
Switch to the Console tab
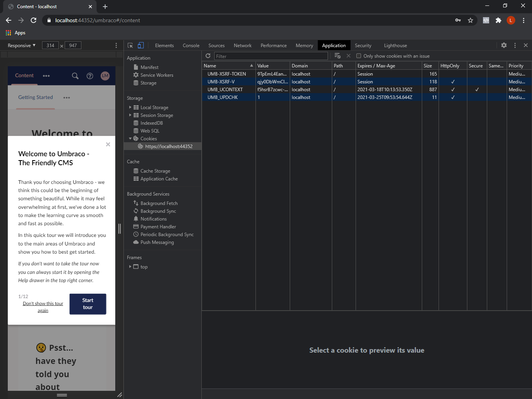[x=191, y=46]
